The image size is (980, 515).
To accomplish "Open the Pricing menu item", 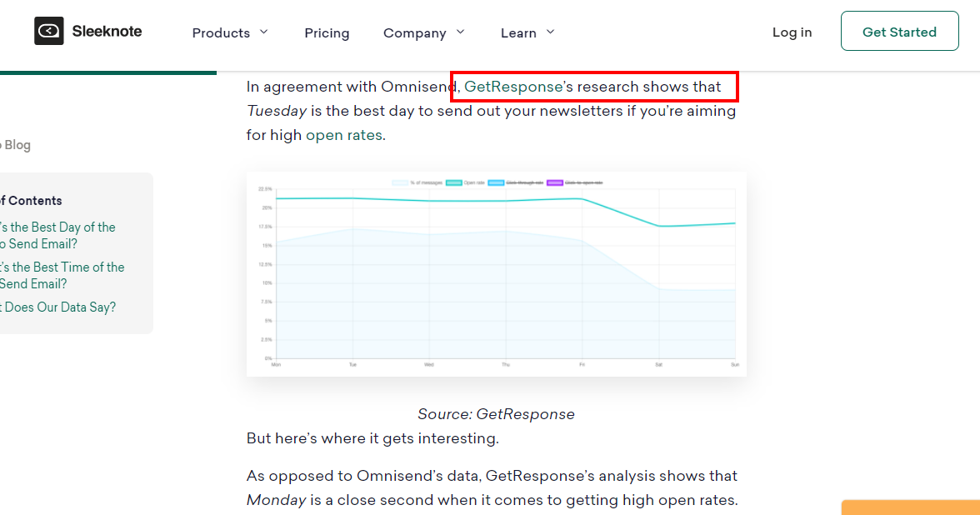I will coord(327,33).
